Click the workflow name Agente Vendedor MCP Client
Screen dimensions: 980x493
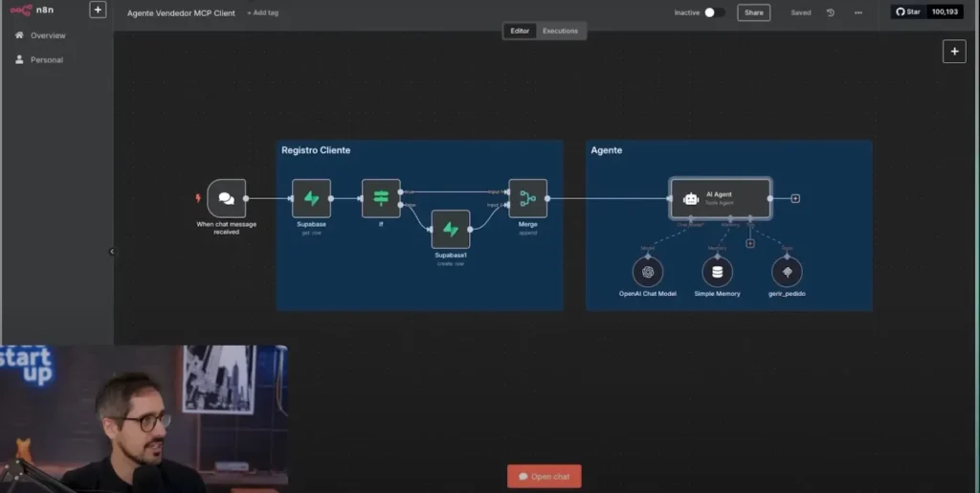181,13
